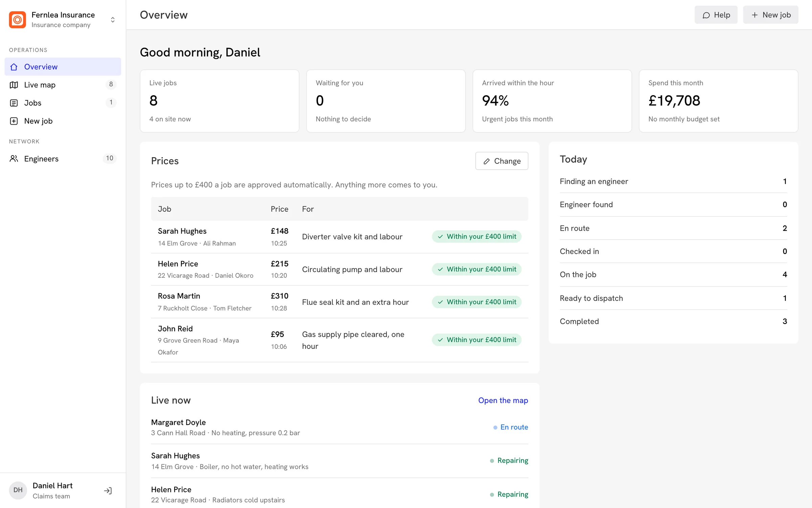Expand the Fernlea Insurance organization switcher

click(x=113, y=20)
